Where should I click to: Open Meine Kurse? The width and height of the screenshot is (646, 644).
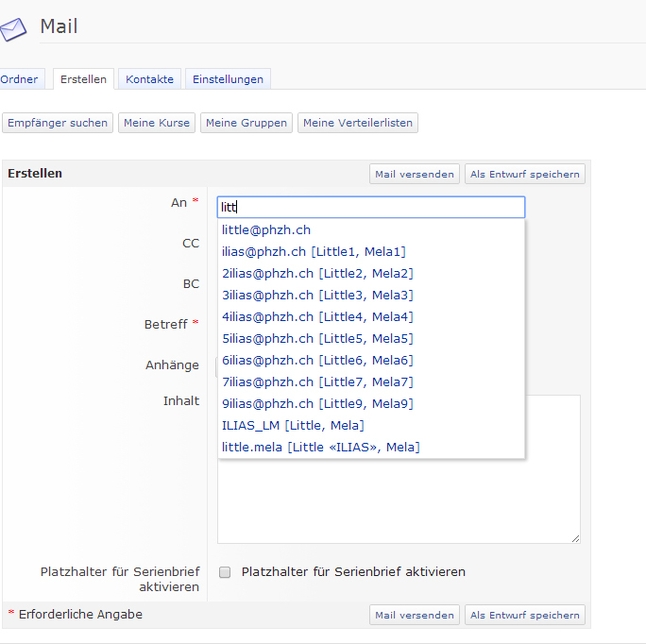(x=156, y=123)
